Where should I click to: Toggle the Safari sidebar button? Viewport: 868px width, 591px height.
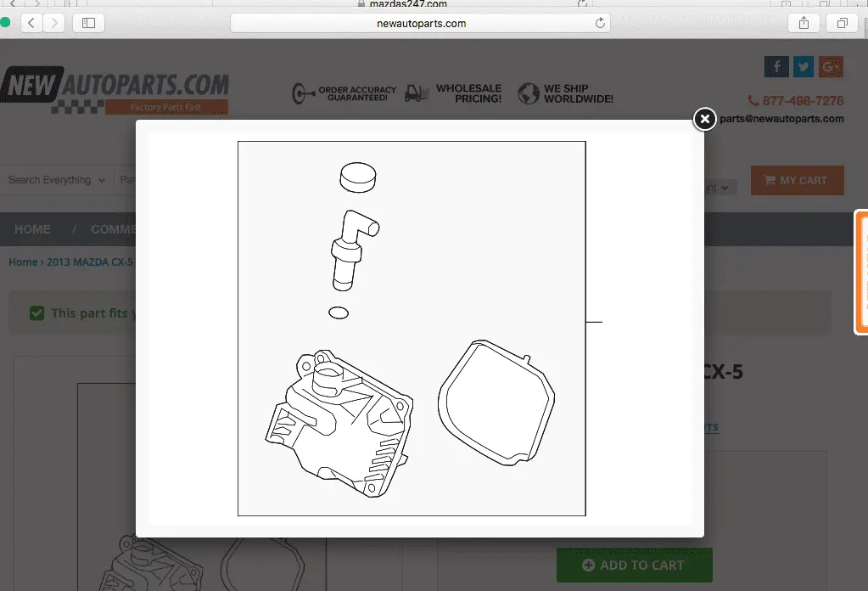[x=88, y=23]
